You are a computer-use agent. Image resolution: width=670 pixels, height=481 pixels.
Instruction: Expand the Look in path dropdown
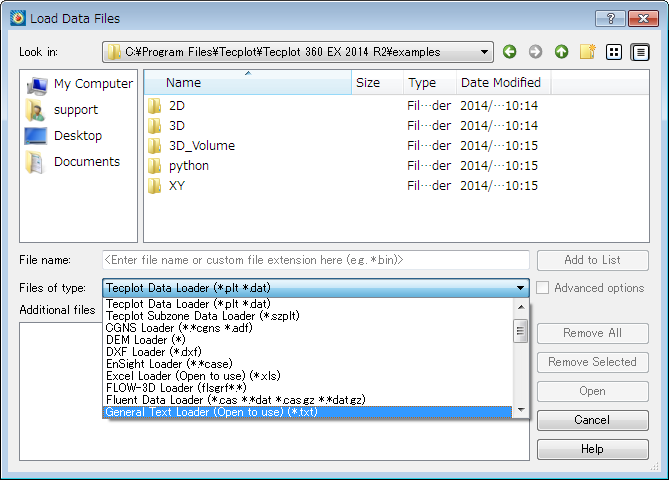coord(484,52)
